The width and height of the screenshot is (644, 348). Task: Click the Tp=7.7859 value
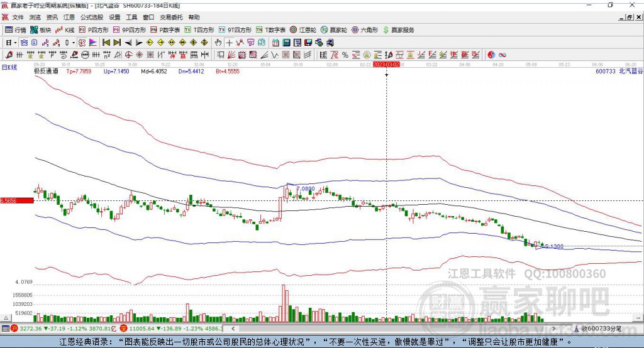[79, 71]
